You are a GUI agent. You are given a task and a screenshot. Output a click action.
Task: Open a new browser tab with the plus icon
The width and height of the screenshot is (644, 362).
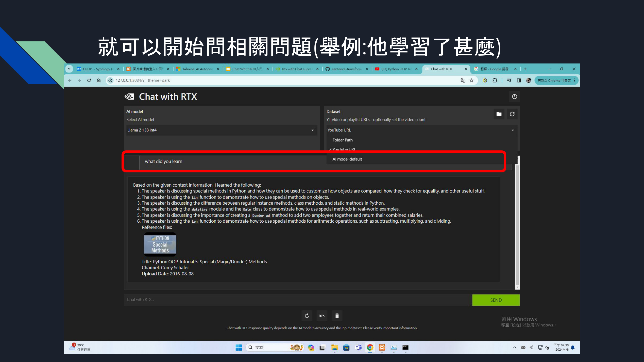525,69
